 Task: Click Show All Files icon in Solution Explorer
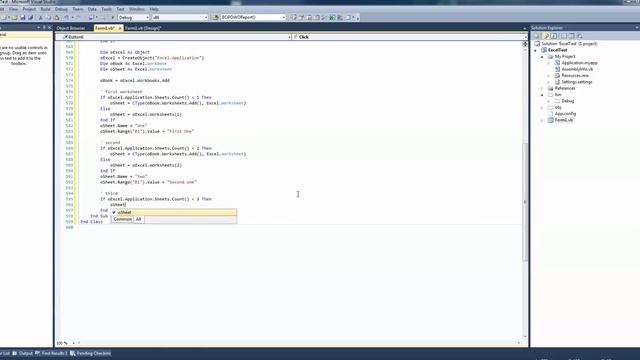(546, 36)
